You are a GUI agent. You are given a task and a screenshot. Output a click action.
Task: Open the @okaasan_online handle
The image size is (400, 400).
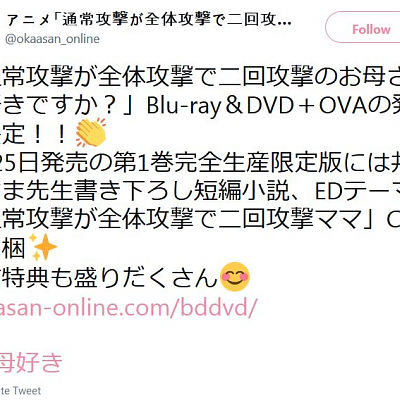tap(52, 39)
